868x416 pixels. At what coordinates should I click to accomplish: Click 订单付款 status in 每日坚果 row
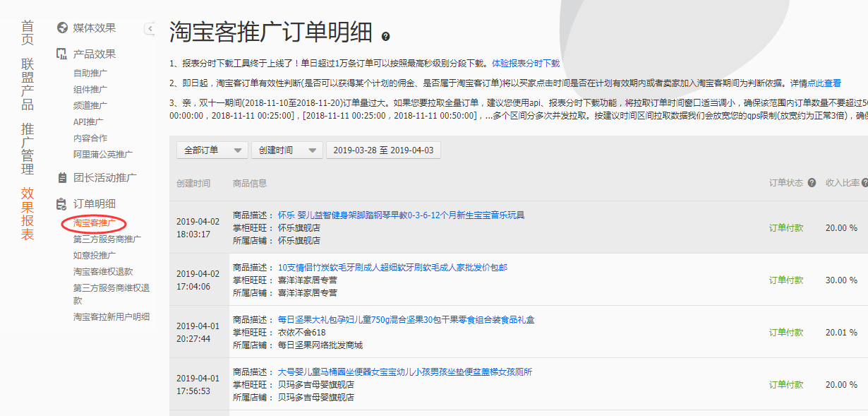tap(786, 332)
